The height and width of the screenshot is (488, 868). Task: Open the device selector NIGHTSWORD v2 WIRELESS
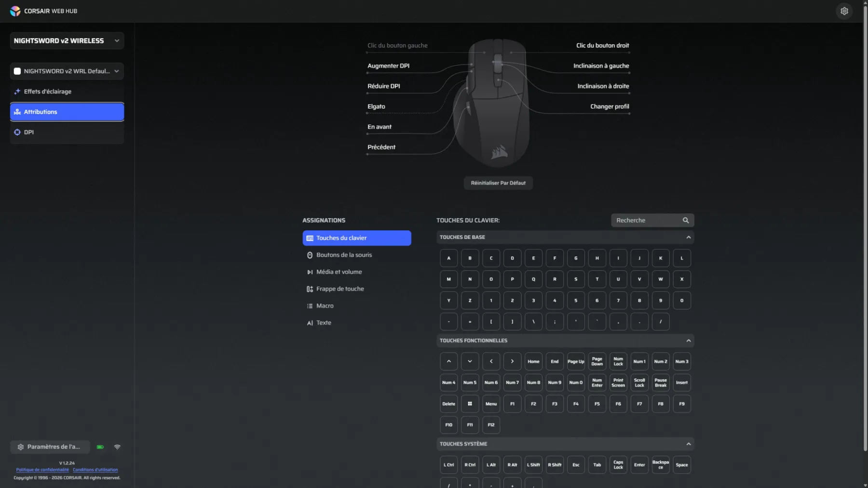point(67,41)
